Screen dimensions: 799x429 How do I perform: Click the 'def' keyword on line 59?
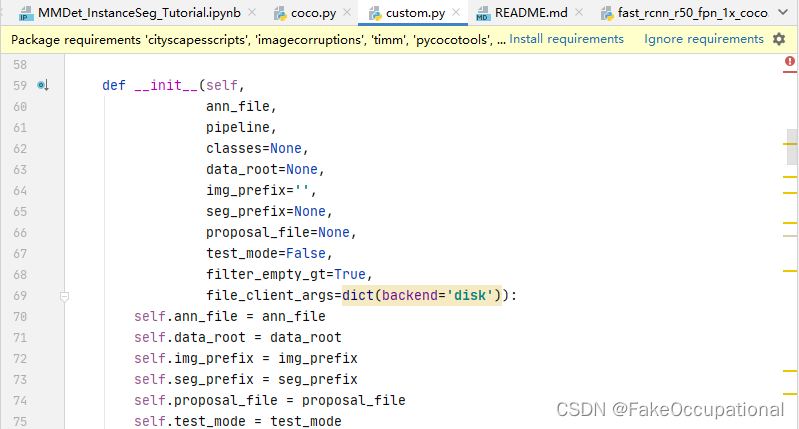pos(114,85)
